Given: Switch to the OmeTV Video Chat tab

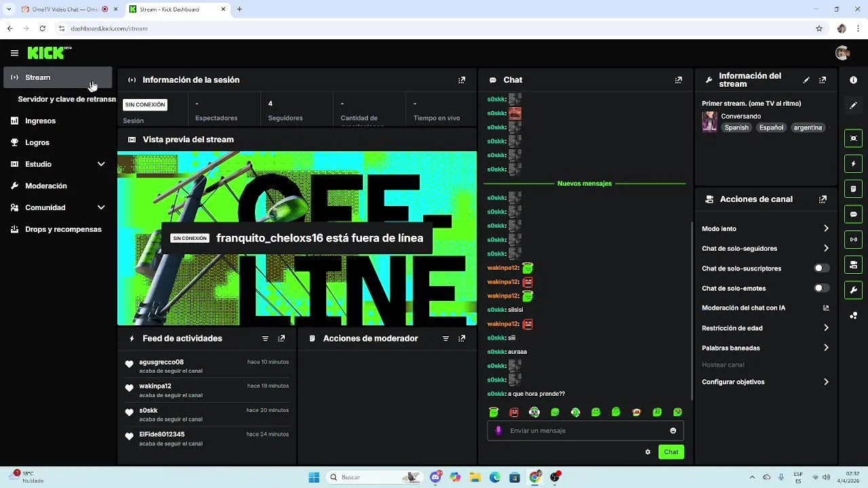Looking at the screenshot, I should [x=64, y=9].
